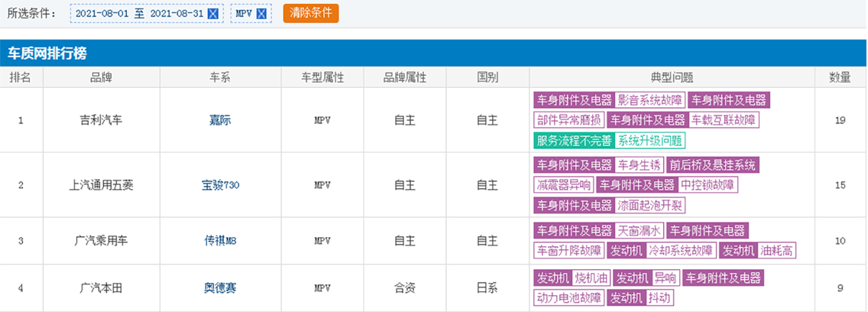
Task: Select the 影音系统故障 problem tag
Action: (650, 100)
